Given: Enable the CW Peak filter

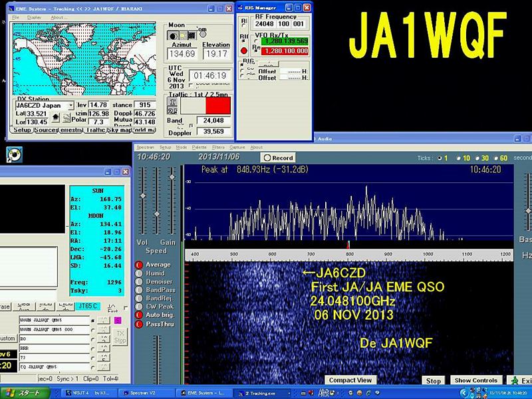Looking at the screenshot, I should click(139, 307).
